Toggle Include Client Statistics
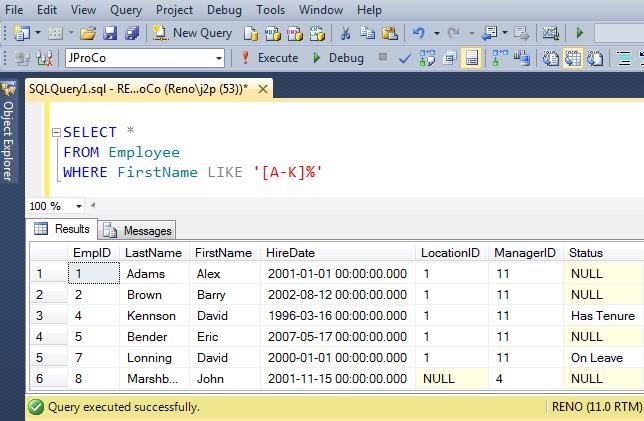Screen dimensions: 644x421 (x=522, y=58)
